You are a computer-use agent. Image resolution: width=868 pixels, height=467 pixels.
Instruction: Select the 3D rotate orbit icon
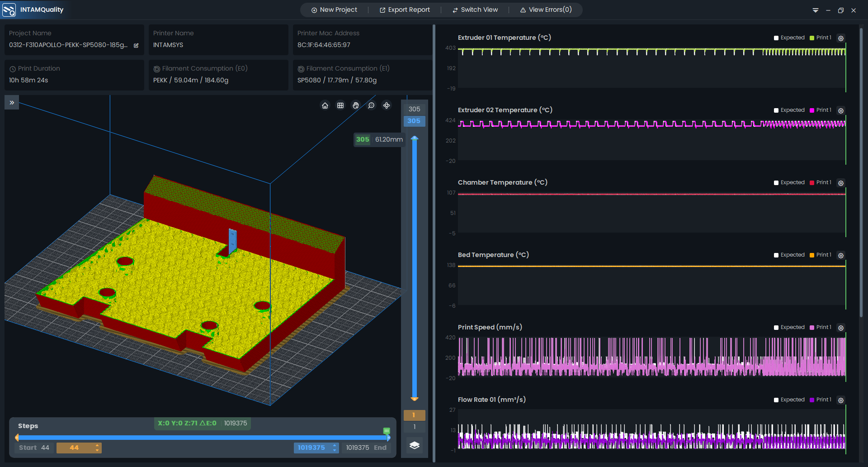[x=387, y=105]
